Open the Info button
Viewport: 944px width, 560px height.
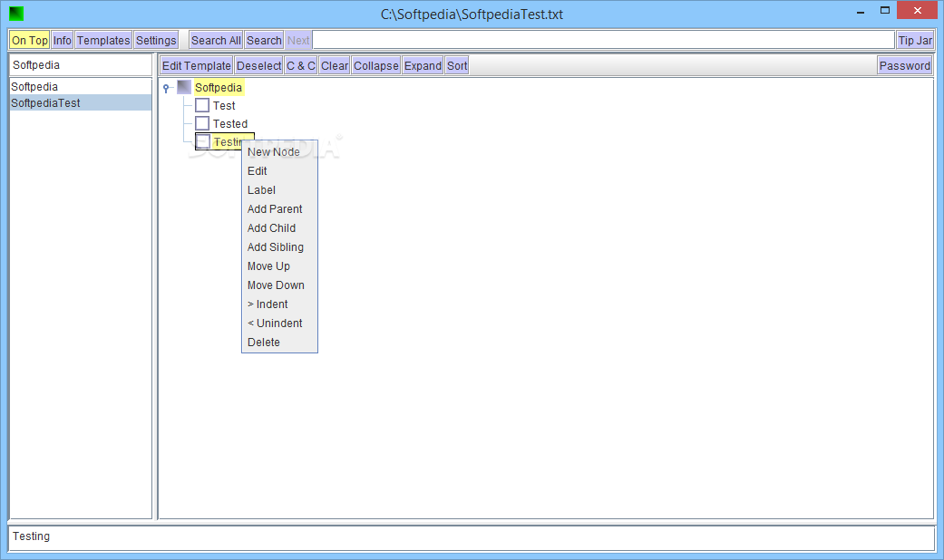(x=62, y=40)
